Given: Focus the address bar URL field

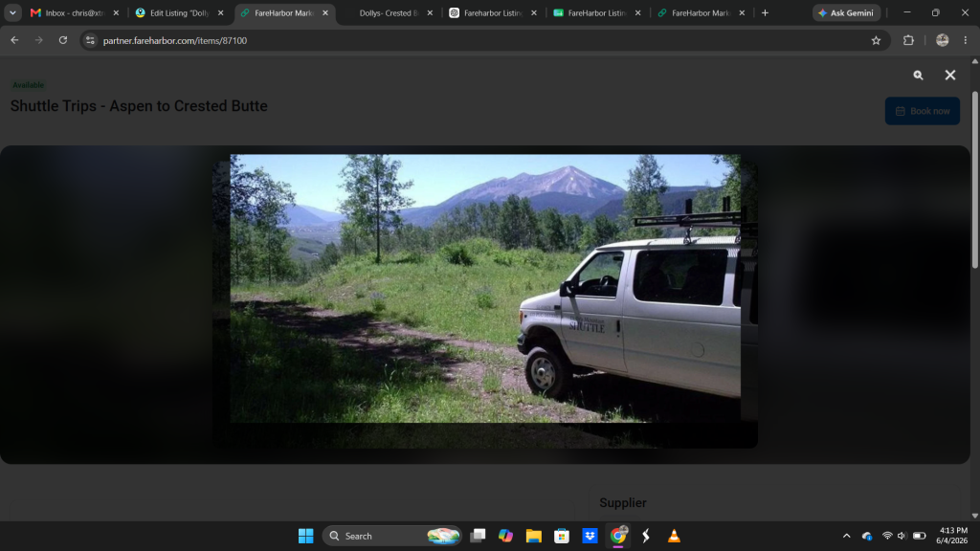Looking at the screenshot, I should [x=485, y=40].
